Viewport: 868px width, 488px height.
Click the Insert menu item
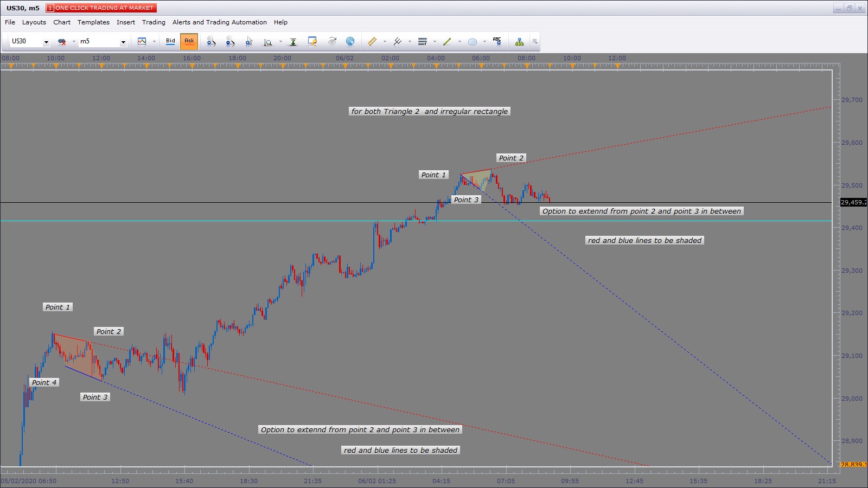pyautogui.click(x=126, y=22)
